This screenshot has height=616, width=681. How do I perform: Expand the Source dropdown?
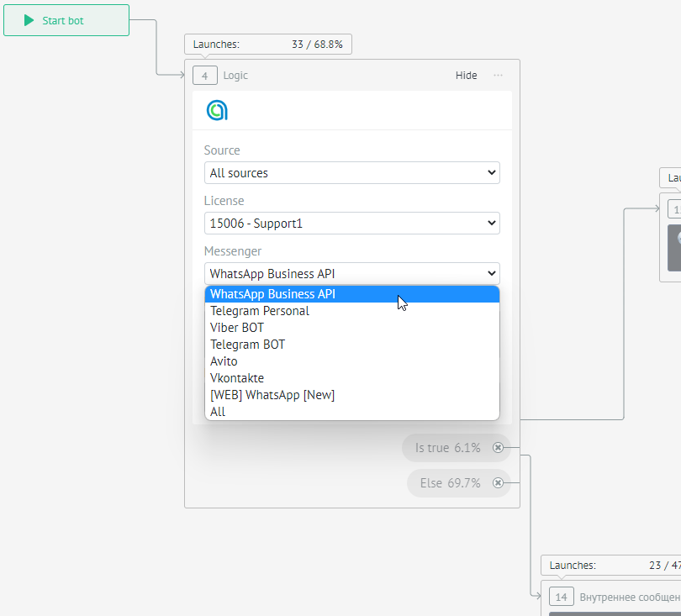351,173
